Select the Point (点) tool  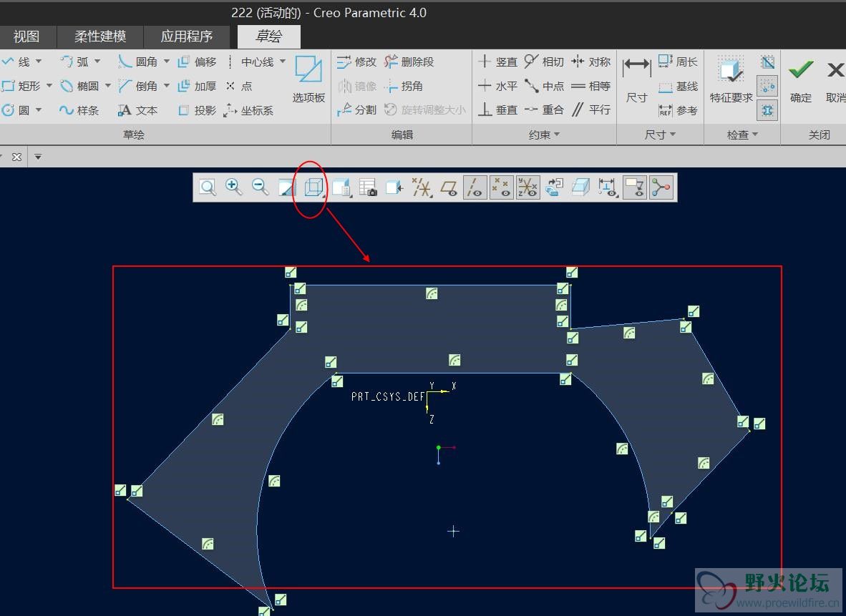tap(239, 86)
